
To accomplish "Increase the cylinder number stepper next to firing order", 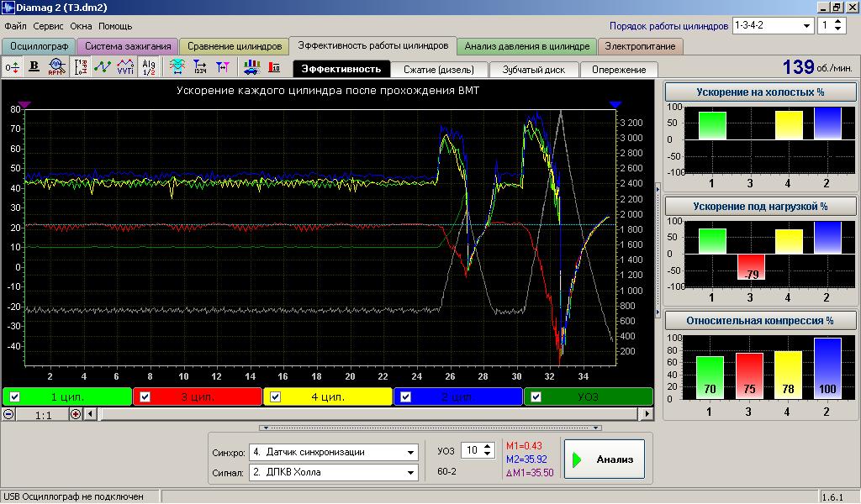I will pyautogui.click(x=838, y=22).
